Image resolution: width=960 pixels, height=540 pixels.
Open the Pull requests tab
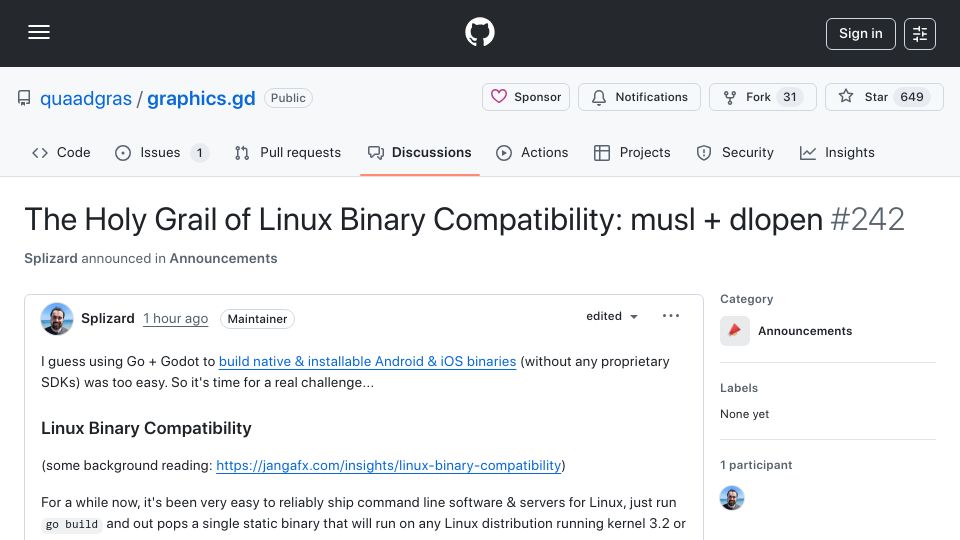pos(288,152)
